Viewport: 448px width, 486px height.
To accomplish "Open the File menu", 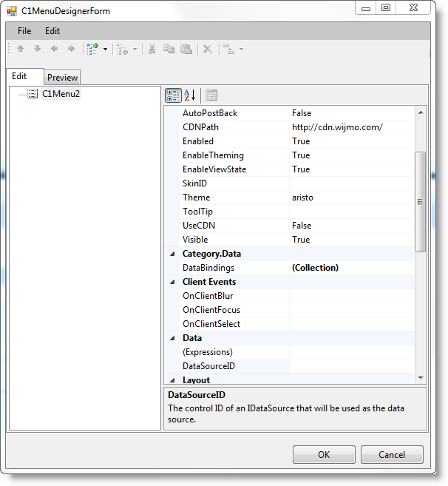I will click(24, 31).
